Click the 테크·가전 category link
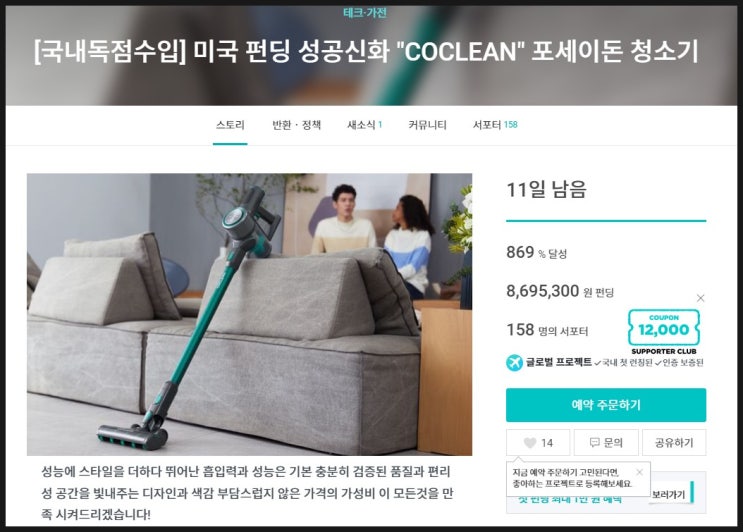This screenshot has height=532, width=743. point(364,13)
